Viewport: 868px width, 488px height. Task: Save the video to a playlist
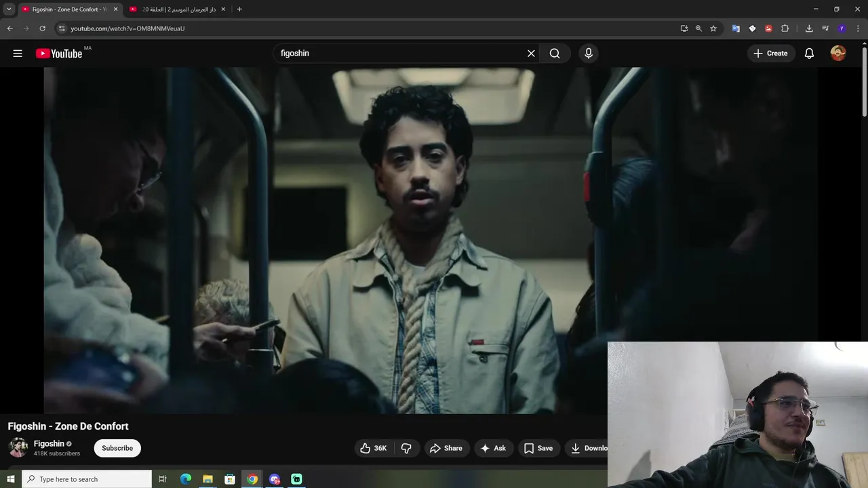538,448
